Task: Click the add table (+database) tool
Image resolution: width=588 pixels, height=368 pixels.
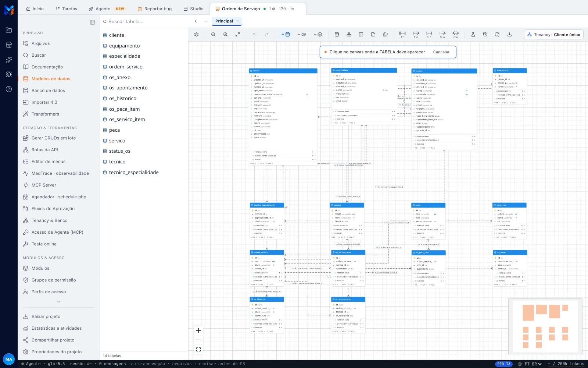Action: click(286, 35)
